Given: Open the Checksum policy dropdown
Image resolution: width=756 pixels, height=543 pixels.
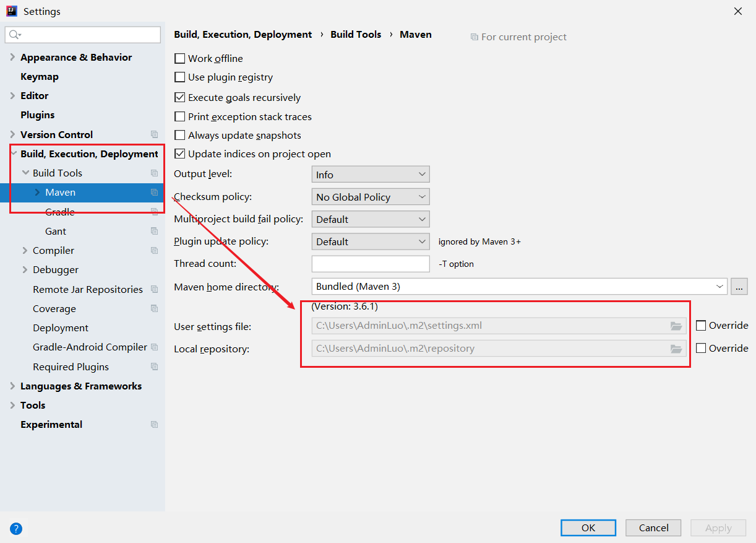Looking at the screenshot, I should (371, 197).
